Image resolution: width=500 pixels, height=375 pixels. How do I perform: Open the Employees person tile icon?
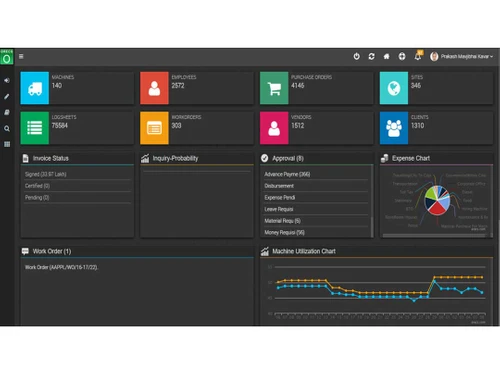pyautogui.click(x=154, y=88)
